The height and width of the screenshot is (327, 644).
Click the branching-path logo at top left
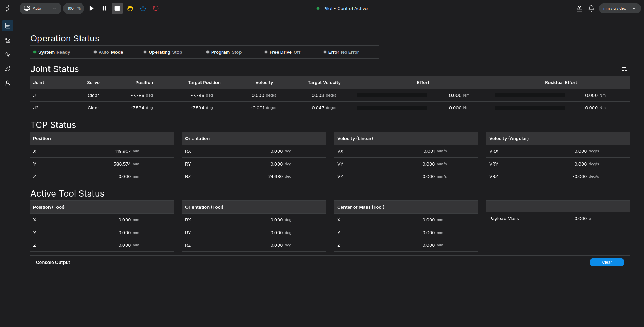point(8,8)
